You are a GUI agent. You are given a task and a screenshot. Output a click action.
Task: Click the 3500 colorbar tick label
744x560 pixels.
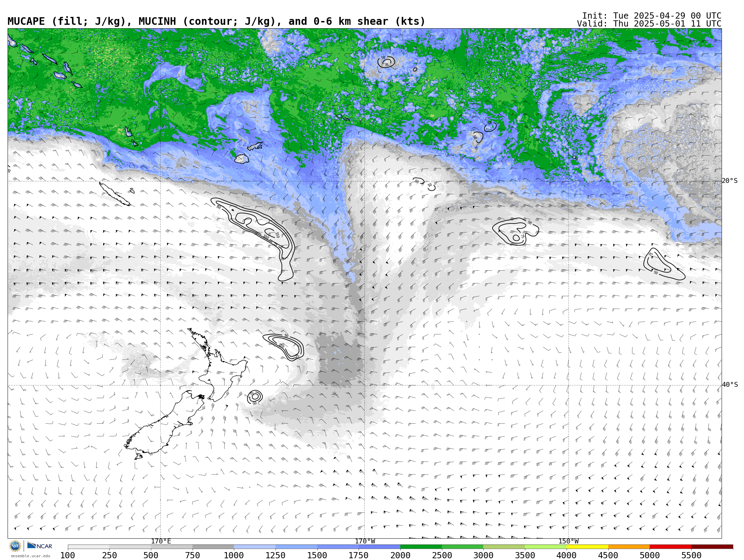(x=525, y=555)
